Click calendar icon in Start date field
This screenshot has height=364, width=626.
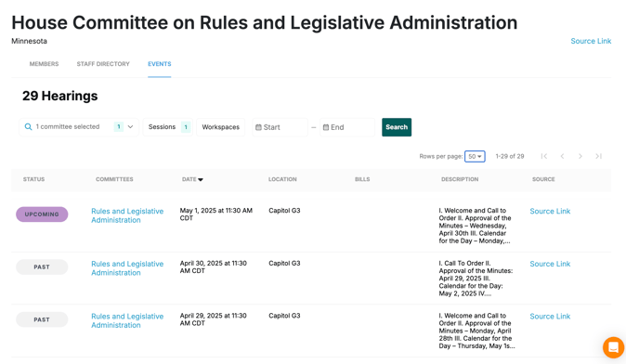(x=258, y=127)
